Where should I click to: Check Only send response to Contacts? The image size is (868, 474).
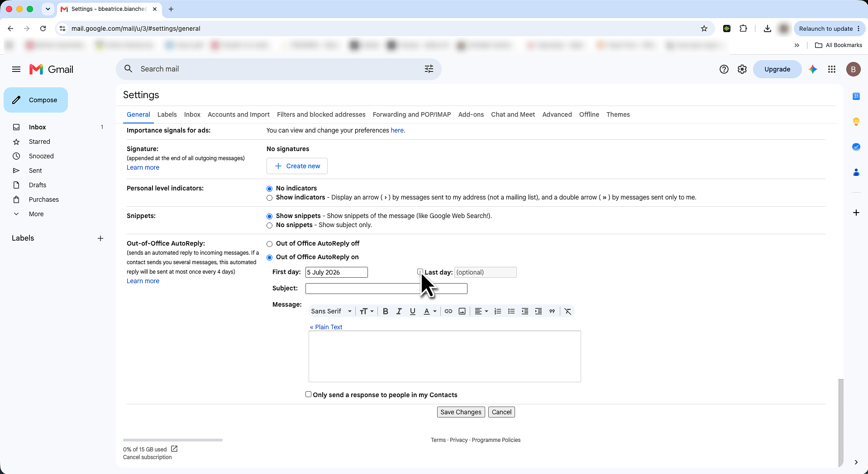(x=308, y=394)
